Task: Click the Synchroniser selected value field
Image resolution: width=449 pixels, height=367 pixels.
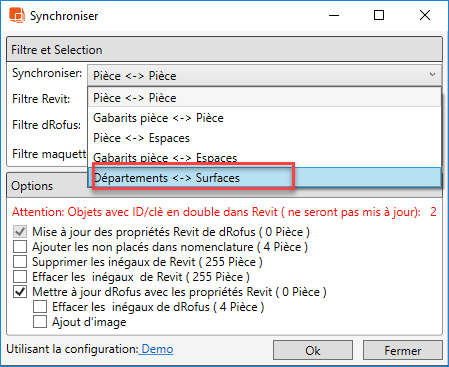Action: coord(264,75)
